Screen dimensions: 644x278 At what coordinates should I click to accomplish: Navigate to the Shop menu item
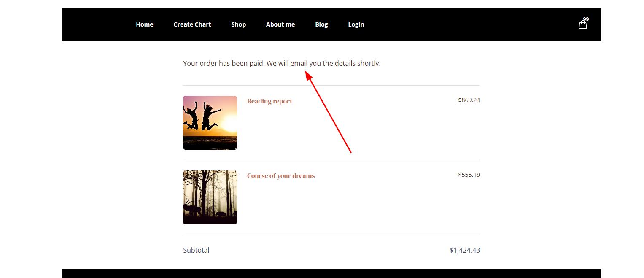pyautogui.click(x=238, y=24)
